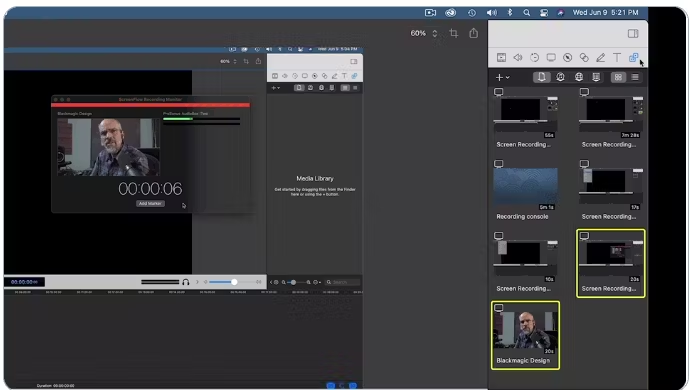Open the Screen Recording inspector tab

551,58
